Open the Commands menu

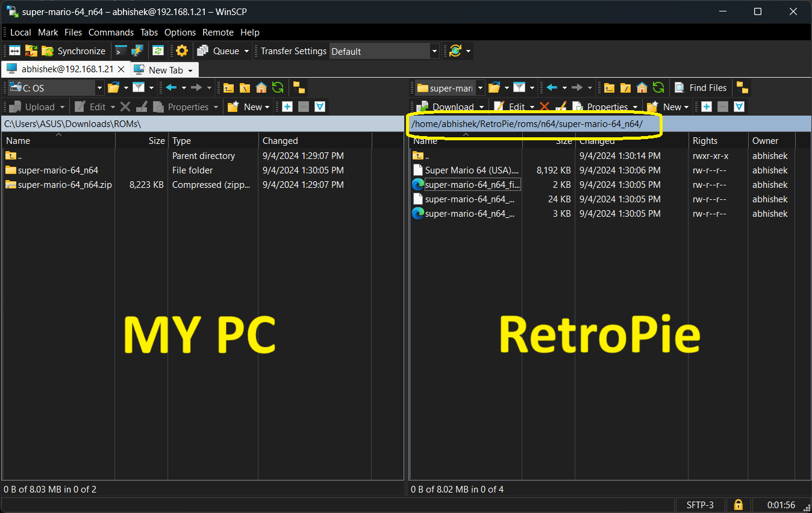coord(111,33)
